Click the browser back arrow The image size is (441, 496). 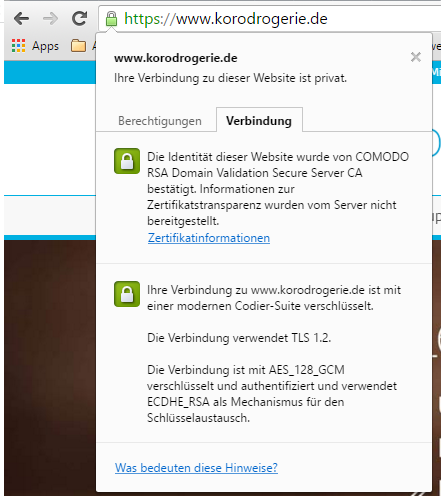(21, 18)
